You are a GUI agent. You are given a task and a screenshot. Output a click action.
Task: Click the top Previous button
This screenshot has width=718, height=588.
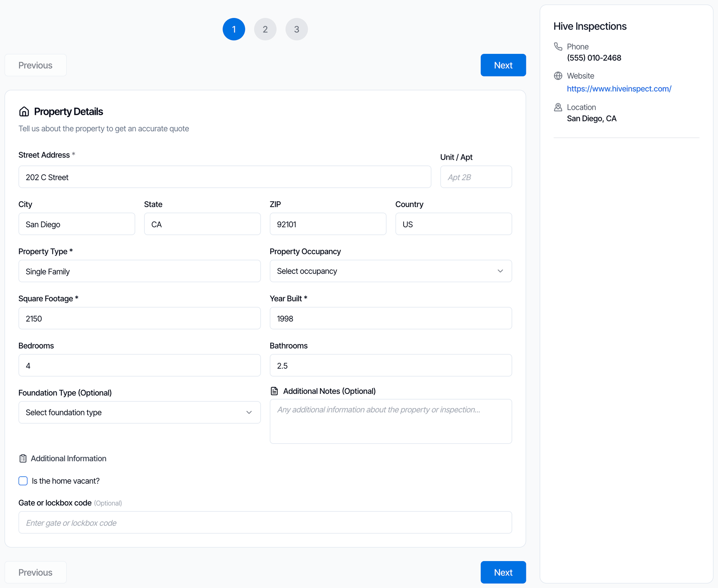tap(36, 65)
